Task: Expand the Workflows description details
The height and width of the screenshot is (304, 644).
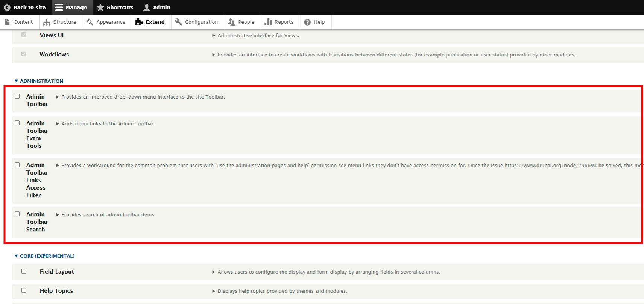Action: click(x=394, y=55)
